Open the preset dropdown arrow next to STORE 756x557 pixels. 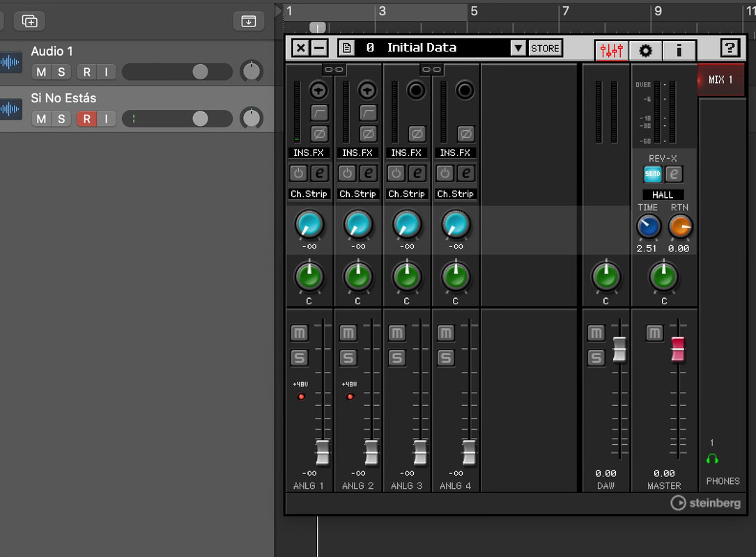[518, 48]
